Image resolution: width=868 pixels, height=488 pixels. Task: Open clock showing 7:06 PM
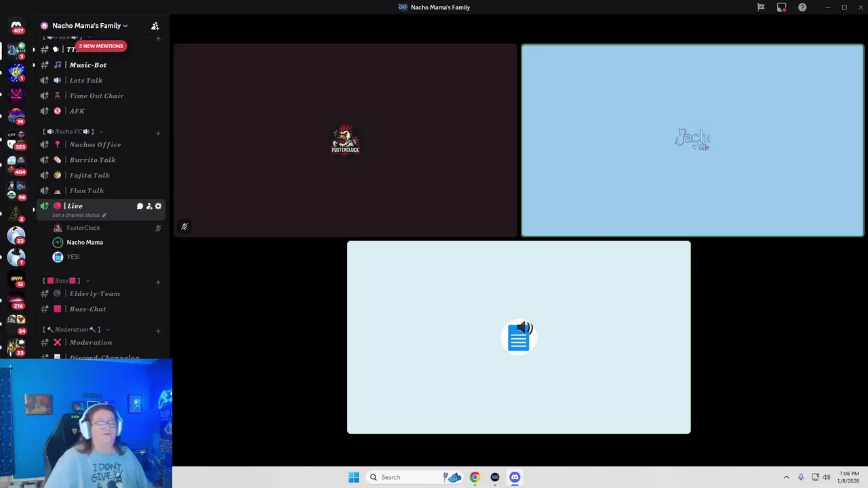849,477
